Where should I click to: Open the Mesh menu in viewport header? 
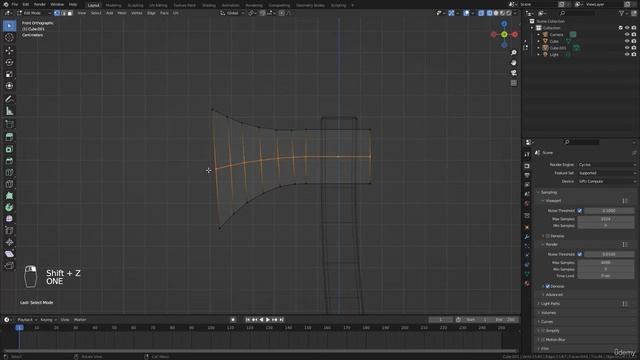coord(122,13)
